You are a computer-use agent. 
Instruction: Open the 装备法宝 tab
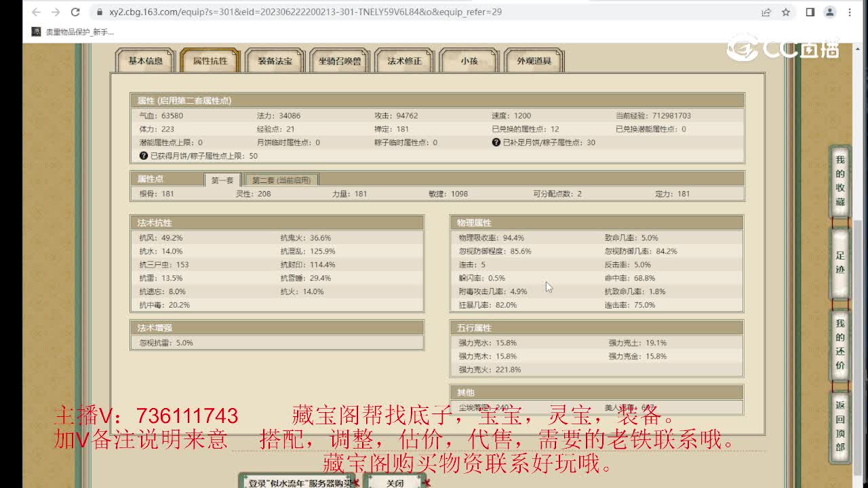(x=274, y=61)
